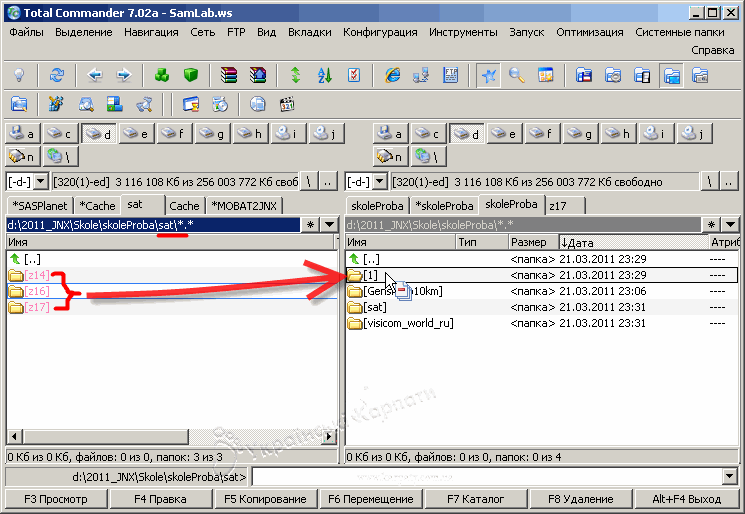
Task: Go forward using the right arrow icon
Action: click(124, 75)
